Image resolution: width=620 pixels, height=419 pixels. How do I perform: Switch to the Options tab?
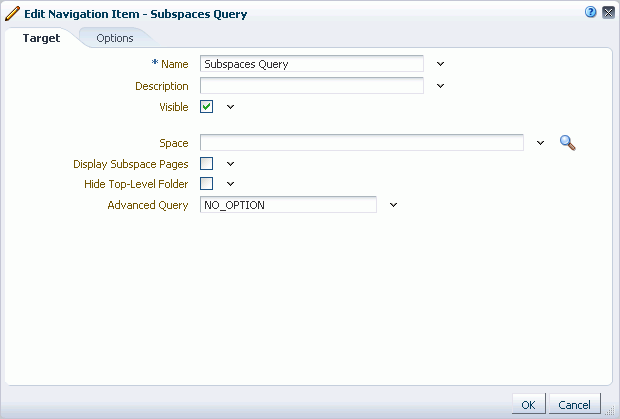[x=115, y=38]
